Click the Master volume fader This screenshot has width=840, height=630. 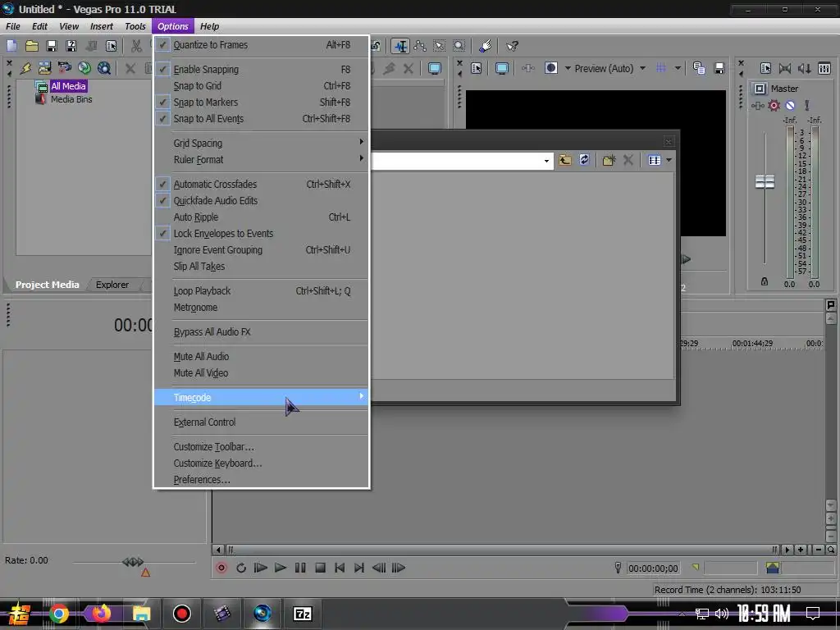point(765,181)
